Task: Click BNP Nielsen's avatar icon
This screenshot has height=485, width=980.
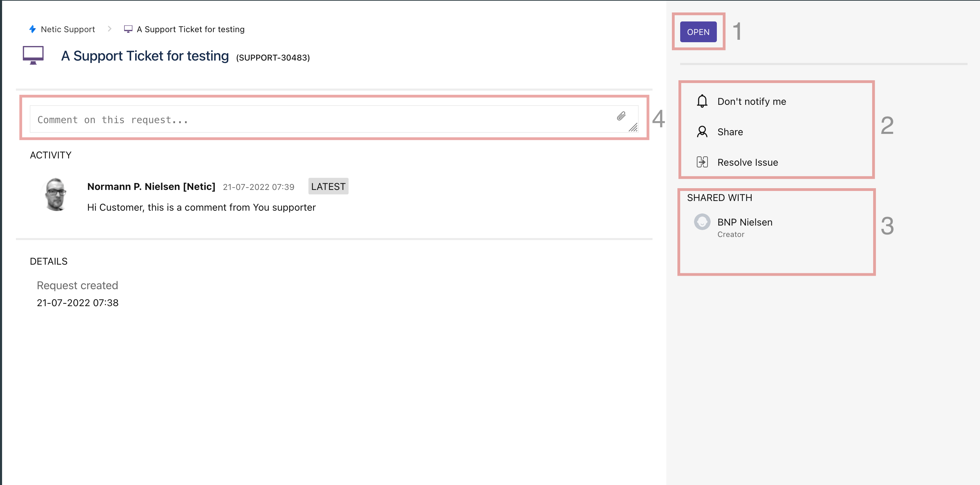Action: 702,222
